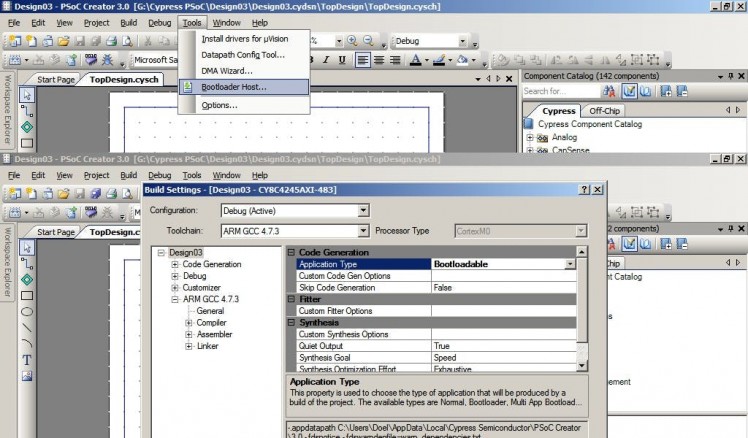The image size is (748, 438).
Task: Open Options from the Tools dropdown
Action: (x=219, y=105)
